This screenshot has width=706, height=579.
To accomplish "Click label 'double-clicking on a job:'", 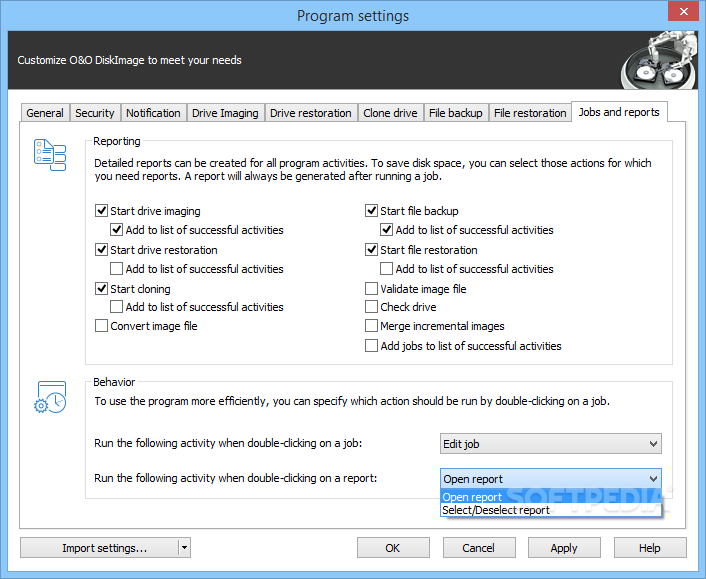I will [305, 443].
